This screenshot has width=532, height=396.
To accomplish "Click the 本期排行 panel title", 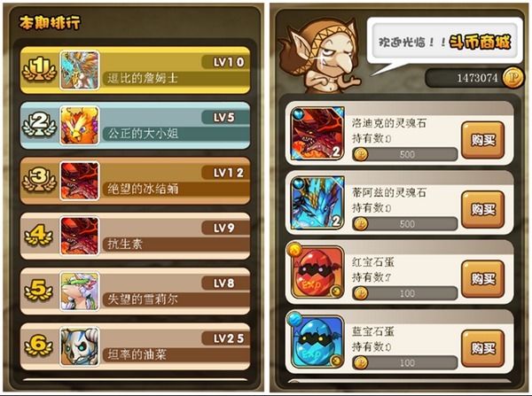I will tap(51, 23).
